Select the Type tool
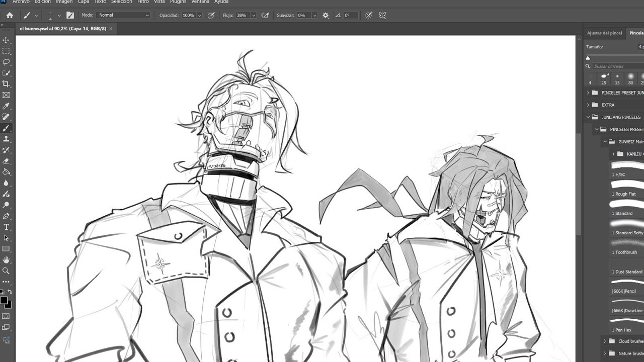The image size is (644, 362). pyautogui.click(x=6, y=227)
